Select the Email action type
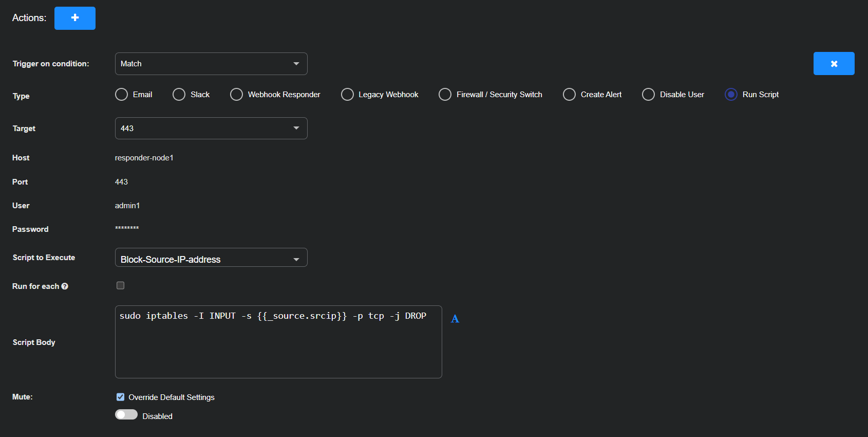The image size is (868, 437). point(122,95)
